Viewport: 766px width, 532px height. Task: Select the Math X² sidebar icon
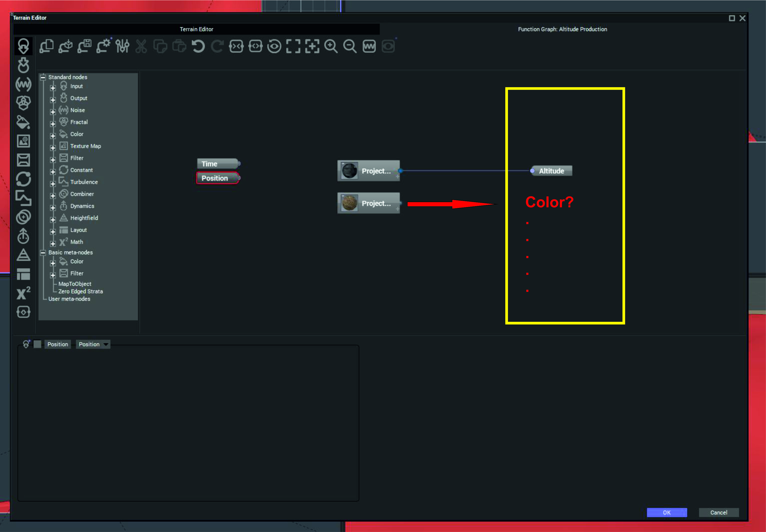point(23,293)
